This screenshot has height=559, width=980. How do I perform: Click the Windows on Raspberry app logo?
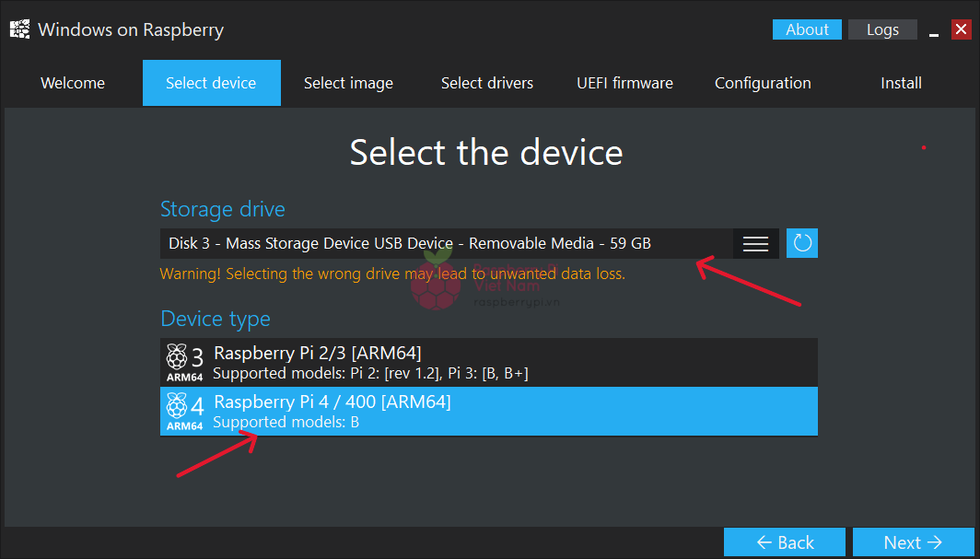19,29
